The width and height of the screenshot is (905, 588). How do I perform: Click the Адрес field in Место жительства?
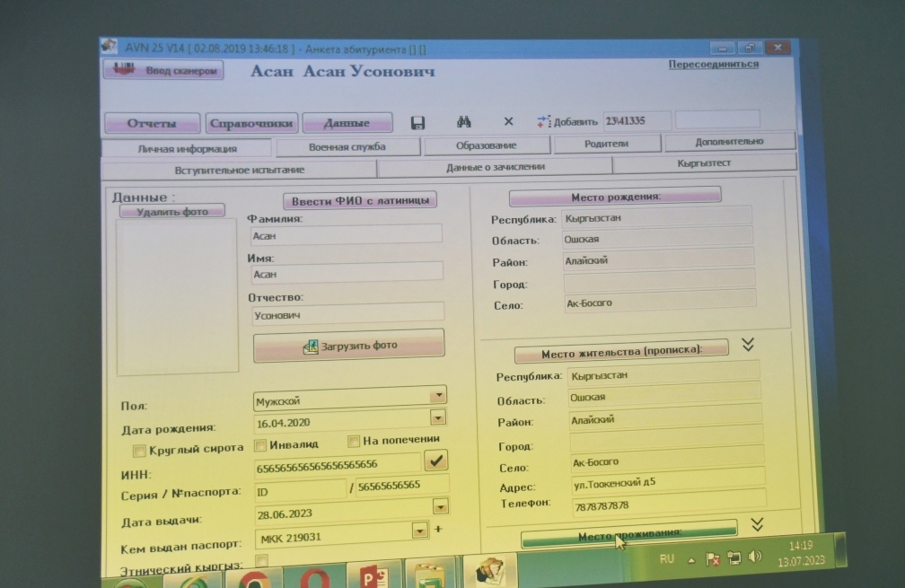668,482
